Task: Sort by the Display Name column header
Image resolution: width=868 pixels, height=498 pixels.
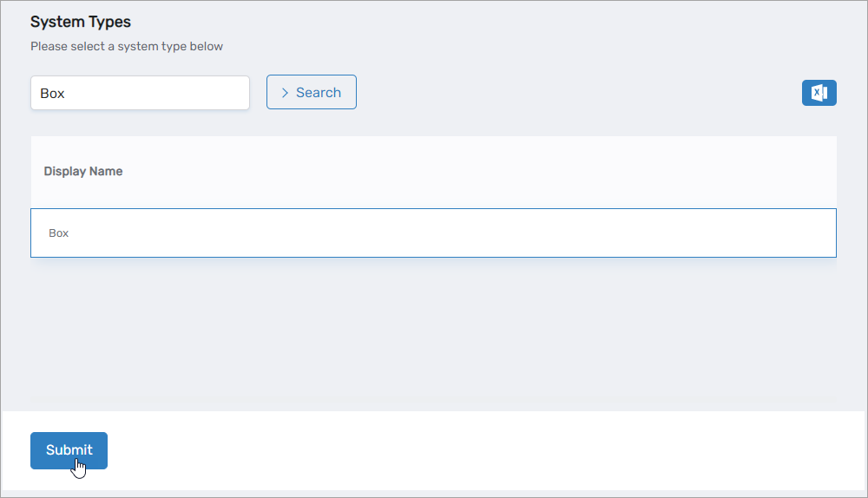Action: point(83,172)
